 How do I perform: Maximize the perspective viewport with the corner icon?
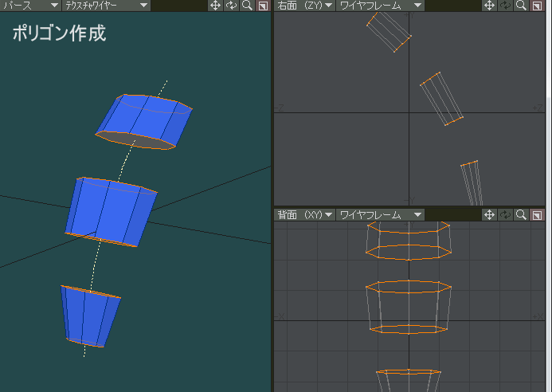263,6
